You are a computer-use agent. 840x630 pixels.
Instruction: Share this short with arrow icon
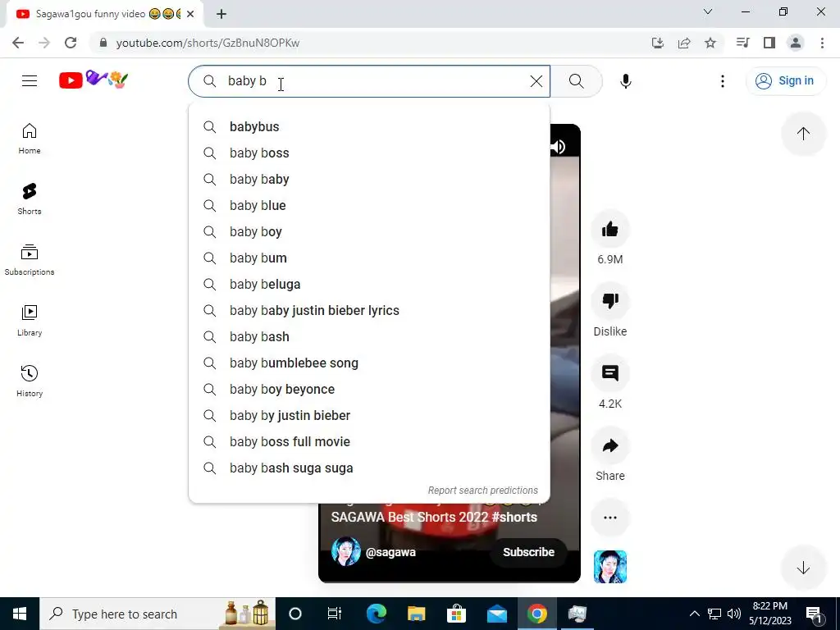click(x=609, y=445)
